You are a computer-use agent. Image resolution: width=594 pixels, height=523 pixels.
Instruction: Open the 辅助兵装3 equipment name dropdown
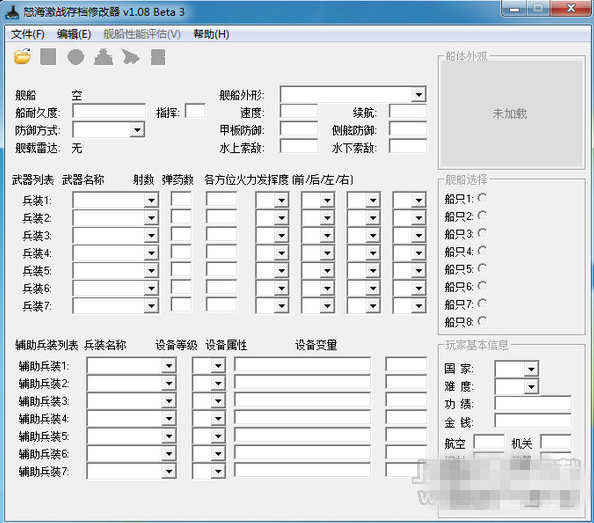[169, 401]
